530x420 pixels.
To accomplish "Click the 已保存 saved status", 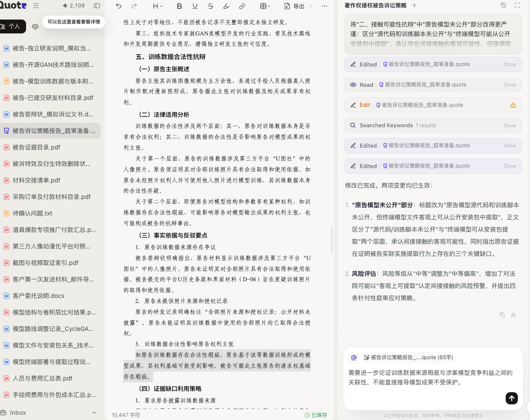I will [316, 415].
